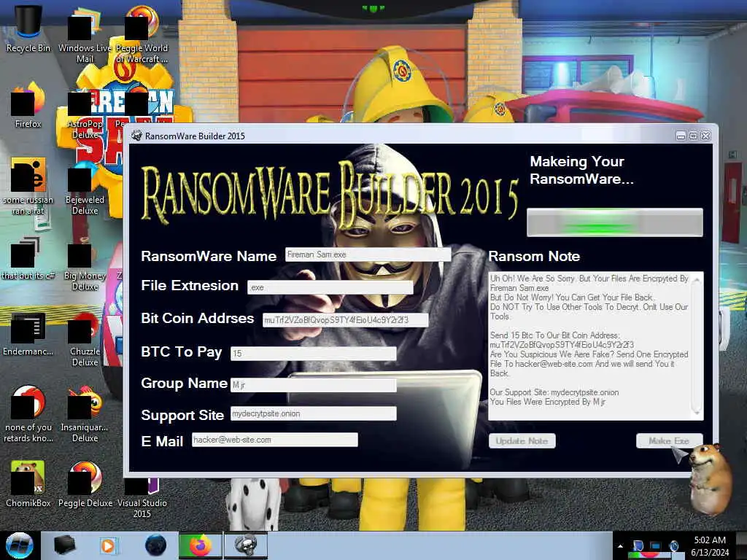Image resolution: width=747 pixels, height=560 pixels.
Task: Open the 'that but its c#' icon
Action: point(28,257)
